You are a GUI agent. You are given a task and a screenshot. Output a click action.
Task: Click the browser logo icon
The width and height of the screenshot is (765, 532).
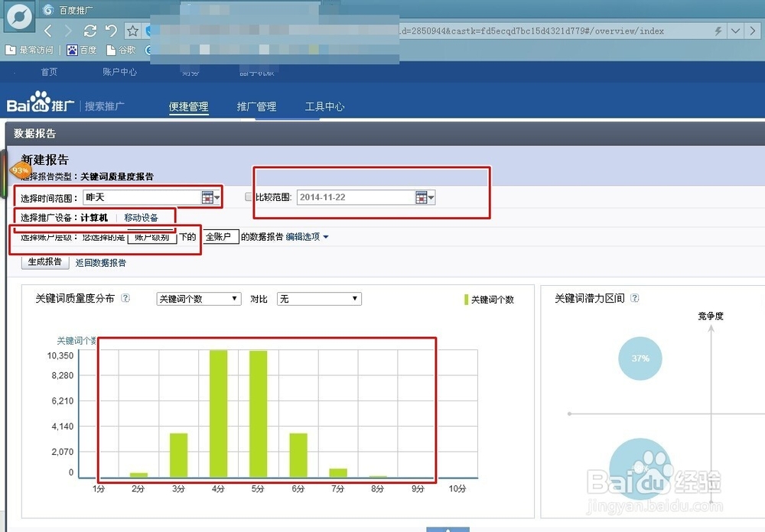20,17
